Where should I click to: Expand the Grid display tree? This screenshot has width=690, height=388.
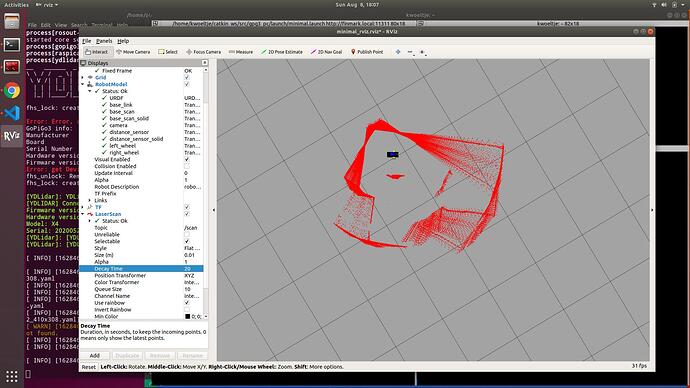[x=83, y=77]
